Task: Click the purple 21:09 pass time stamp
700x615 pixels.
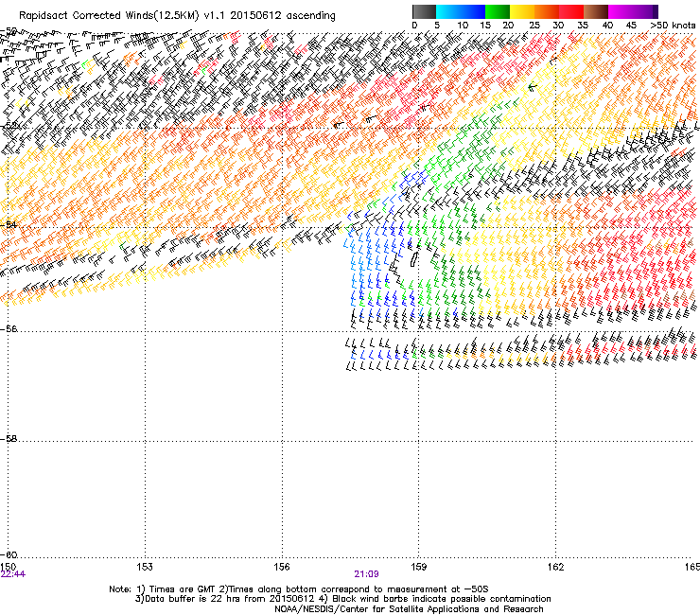Action: (x=366, y=574)
